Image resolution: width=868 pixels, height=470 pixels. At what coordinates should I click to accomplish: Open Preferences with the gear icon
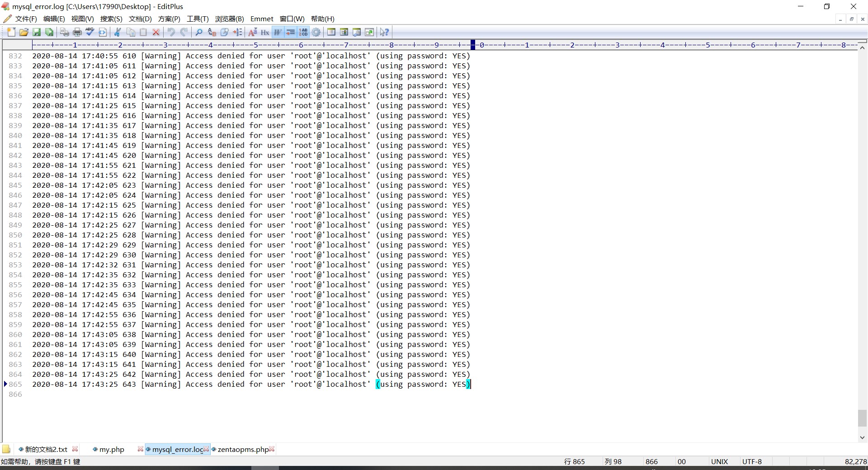316,32
